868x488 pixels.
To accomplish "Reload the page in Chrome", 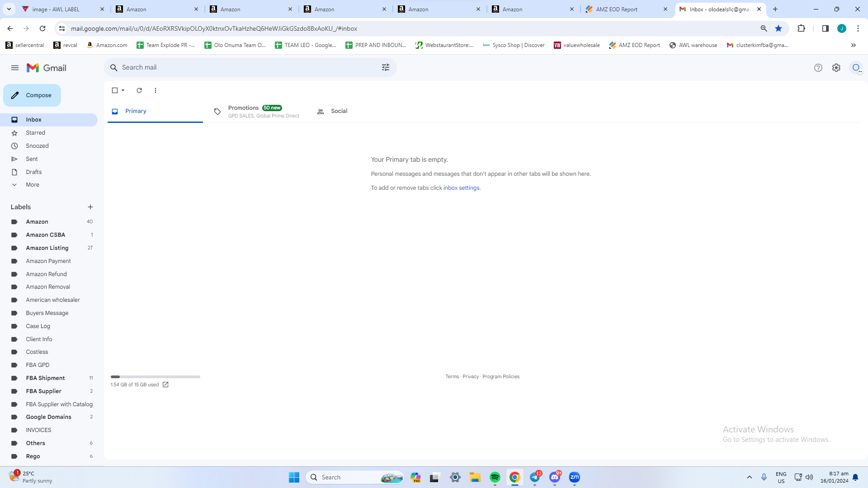I will (42, 28).
